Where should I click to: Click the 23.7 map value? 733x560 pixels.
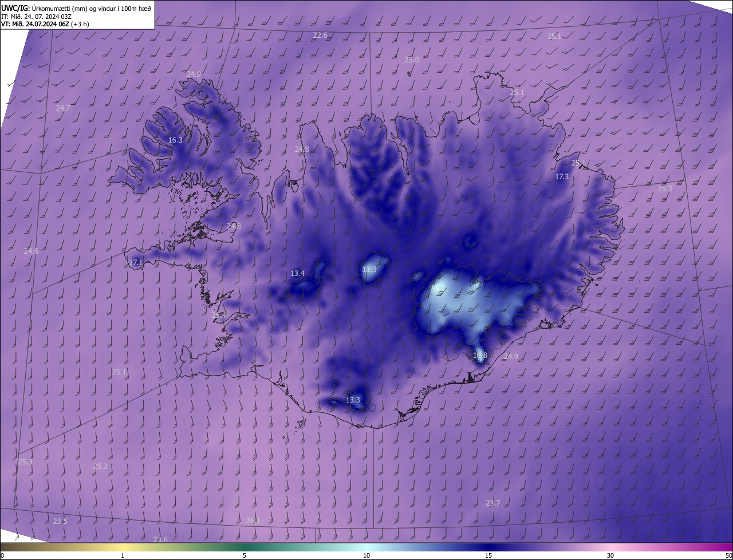pos(492,503)
